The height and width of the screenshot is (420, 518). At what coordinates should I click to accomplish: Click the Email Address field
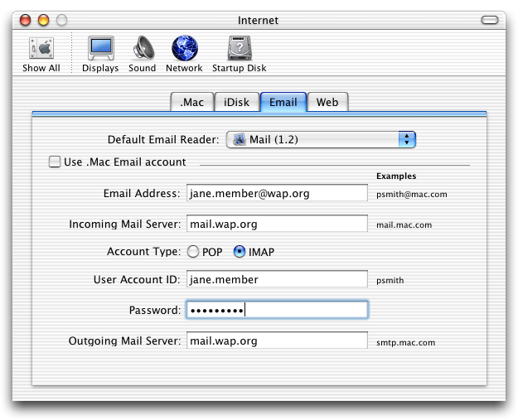tap(277, 193)
